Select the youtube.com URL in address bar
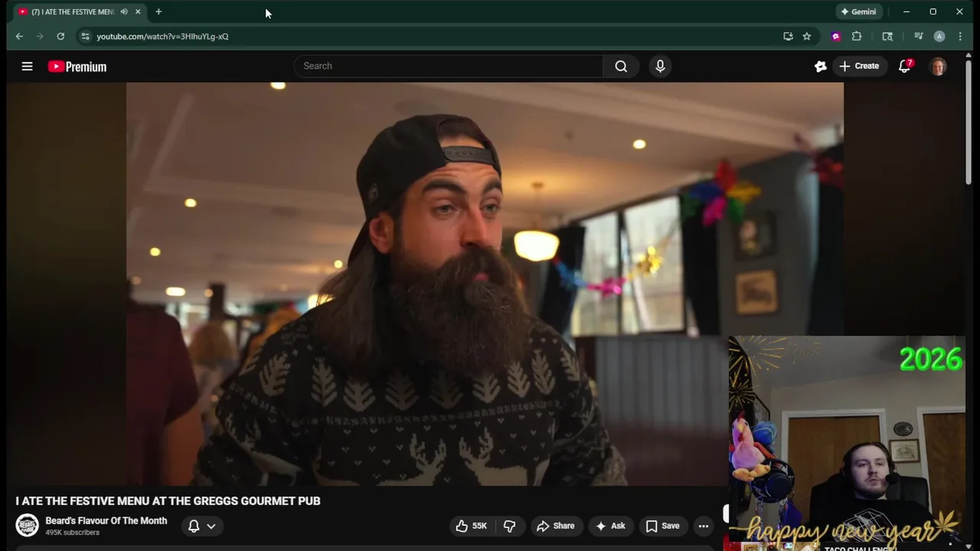 coord(162,36)
